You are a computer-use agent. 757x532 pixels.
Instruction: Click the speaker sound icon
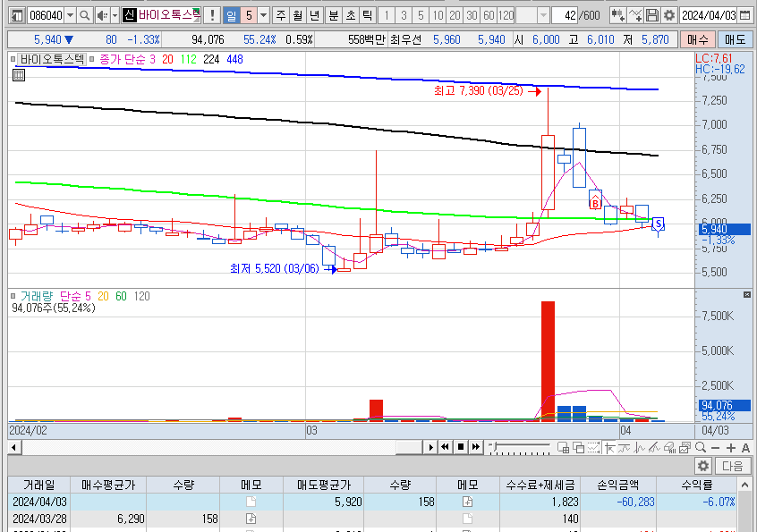(x=102, y=15)
